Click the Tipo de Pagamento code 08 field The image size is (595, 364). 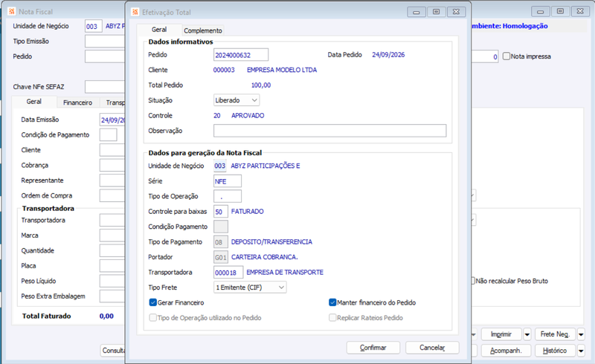(x=220, y=242)
